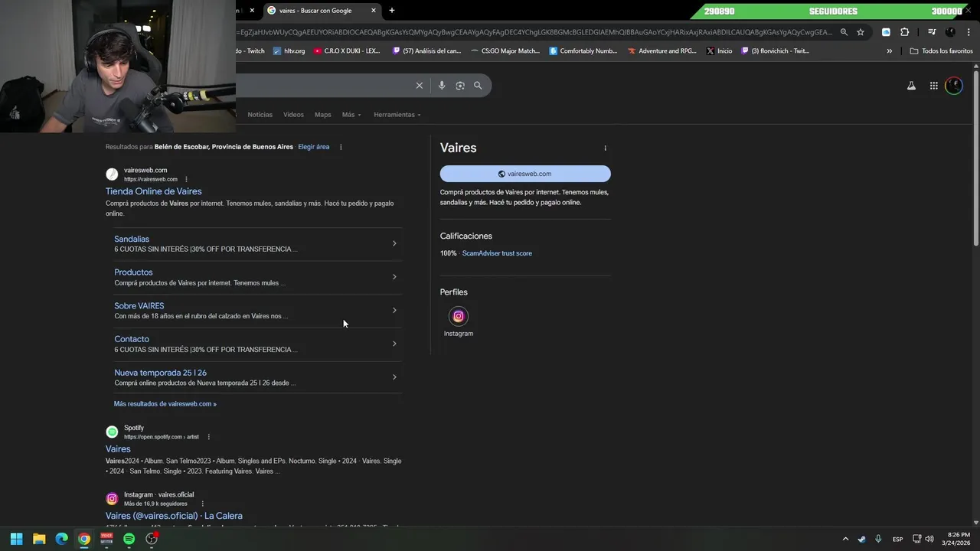Open Search Labs flask icon
980x551 pixels.
[x=911, y=86]
